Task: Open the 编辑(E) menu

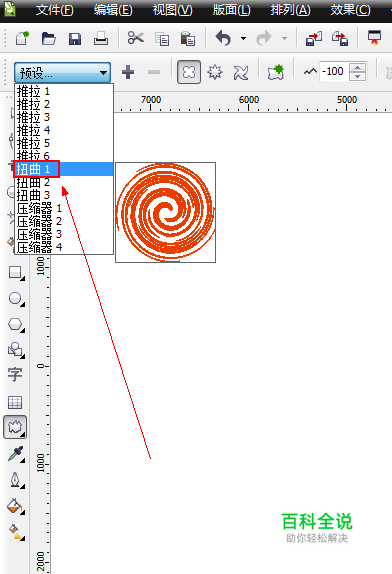Action: click(113, 10)
